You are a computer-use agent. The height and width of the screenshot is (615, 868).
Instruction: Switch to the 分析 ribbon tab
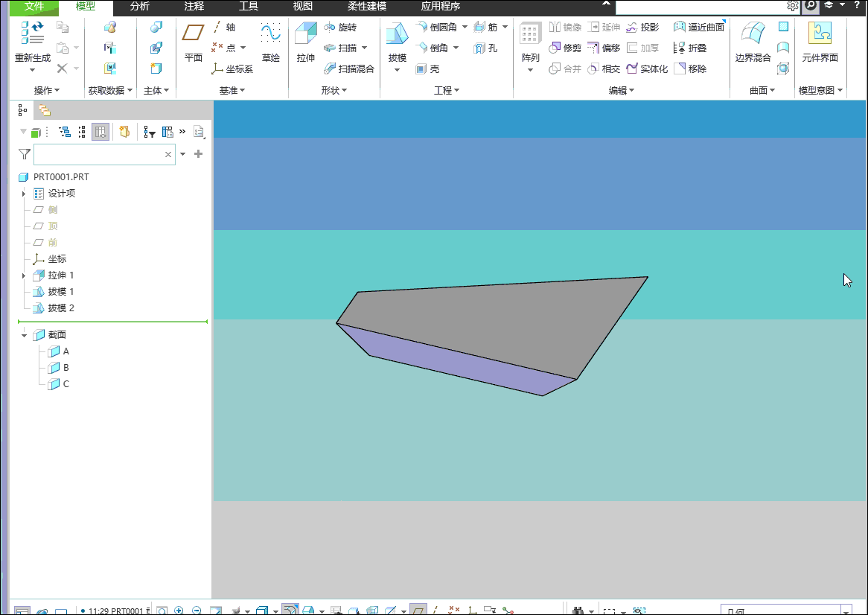(139, 7)
